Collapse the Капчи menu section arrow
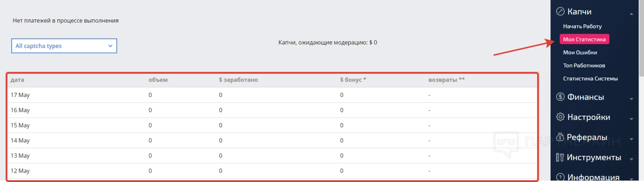 click(631, 14)
